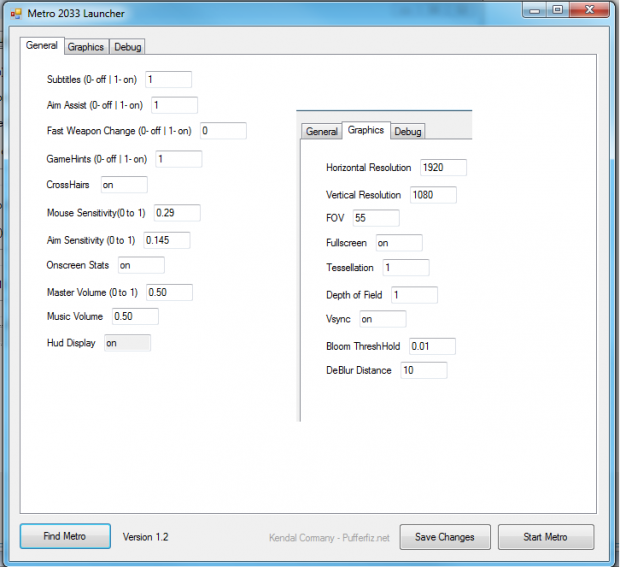This screenshot has height=567, width=620.
Task: Click the CrossHairs label
Action: coord(68,185)
